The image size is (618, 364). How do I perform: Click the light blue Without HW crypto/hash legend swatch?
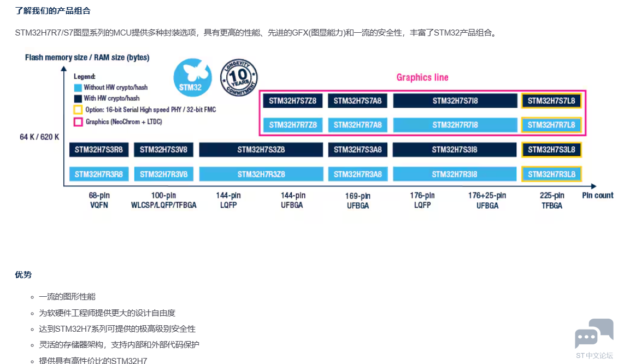click(x=78, y=87)
